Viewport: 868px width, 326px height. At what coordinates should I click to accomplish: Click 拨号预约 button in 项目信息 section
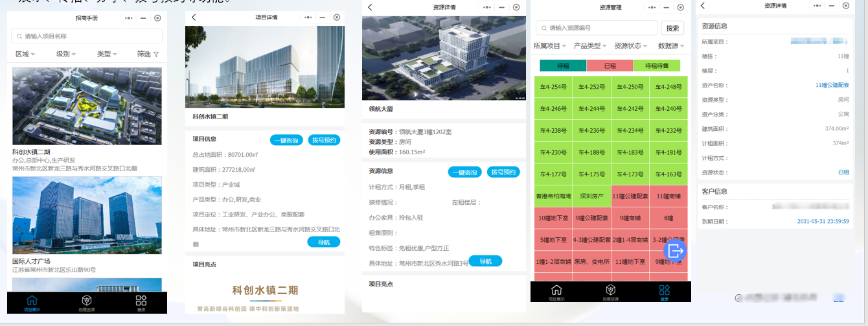click(x=324, y=140)
